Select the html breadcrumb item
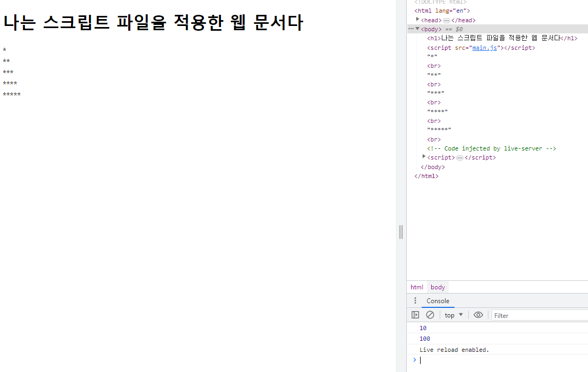Image resolution: width=588 pixels, height=372 pixels. click(416, 287)
